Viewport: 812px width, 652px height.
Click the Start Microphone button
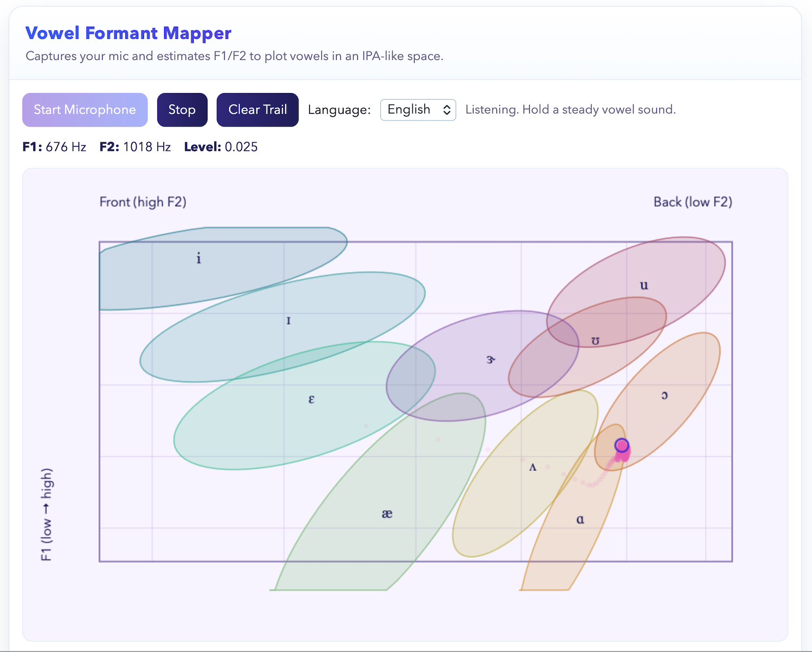tap(85, 110)
